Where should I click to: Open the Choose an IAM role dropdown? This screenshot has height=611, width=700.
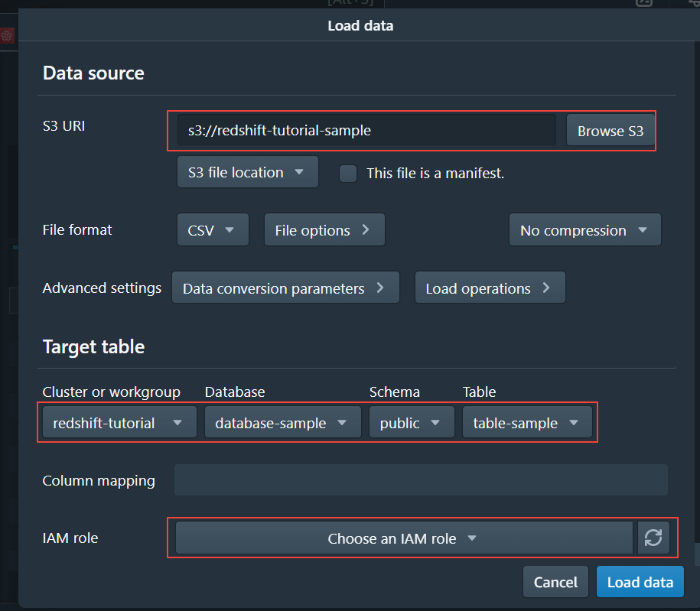[404, 538]
